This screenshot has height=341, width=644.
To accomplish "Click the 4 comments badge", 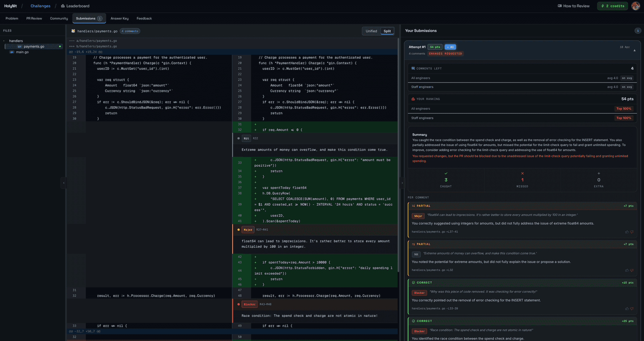I will (x=130, y=31).
